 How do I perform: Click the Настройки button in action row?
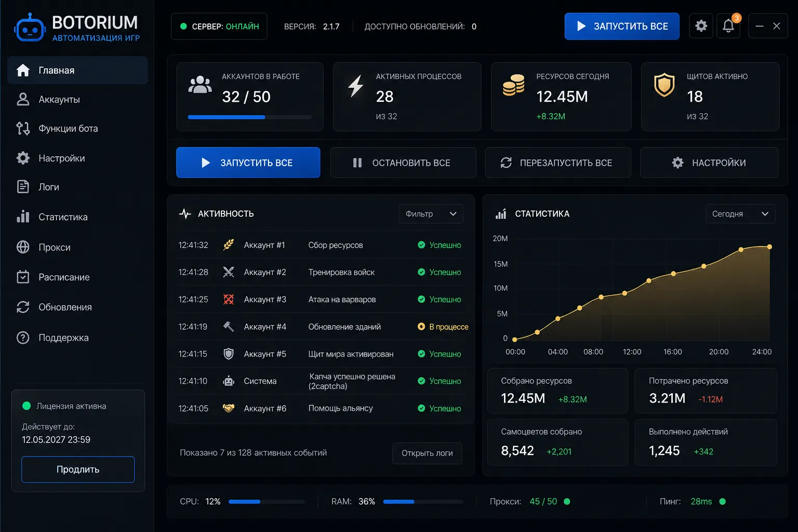(x=709, y=163)
